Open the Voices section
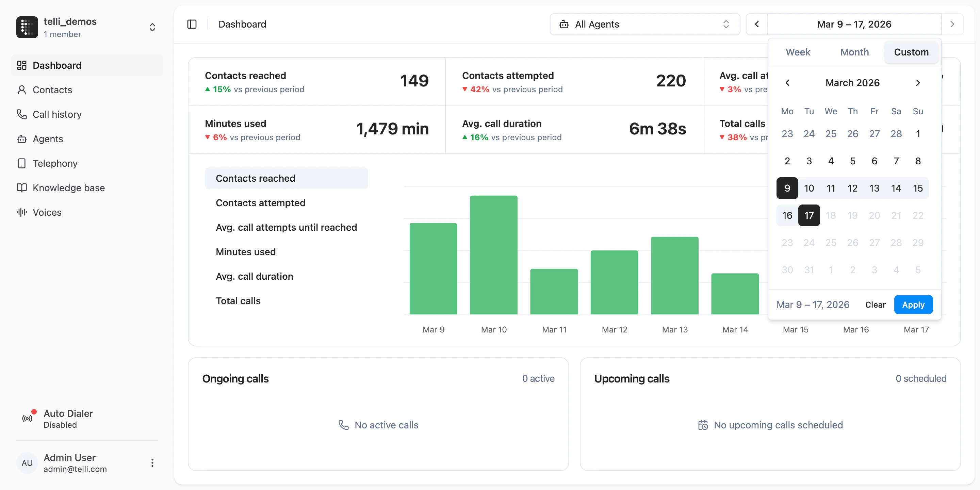 tap(47, 212)
